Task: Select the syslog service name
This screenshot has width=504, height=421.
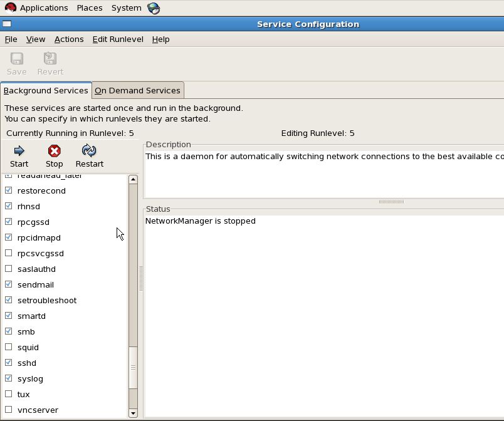Action: point(30,379)
